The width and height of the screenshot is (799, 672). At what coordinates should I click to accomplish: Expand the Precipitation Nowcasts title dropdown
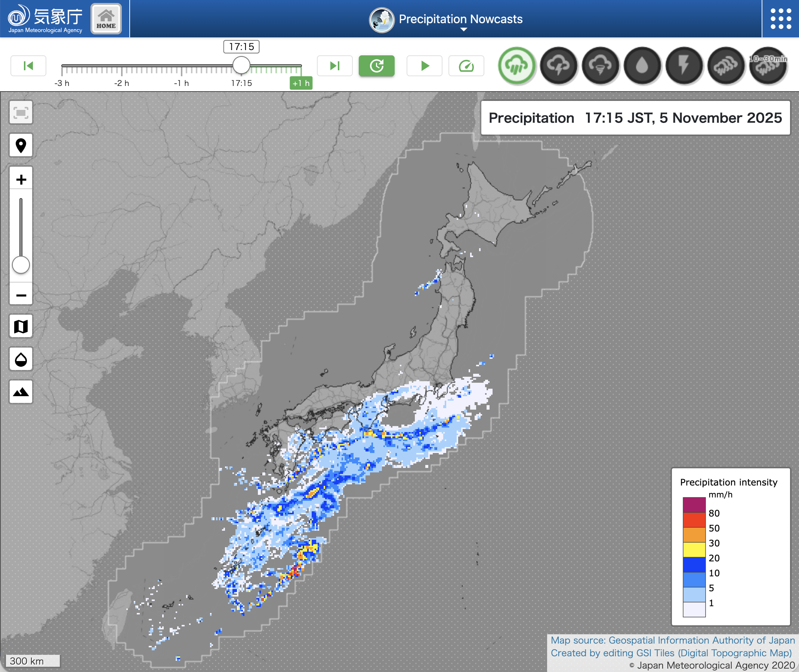tap(463, 30)
